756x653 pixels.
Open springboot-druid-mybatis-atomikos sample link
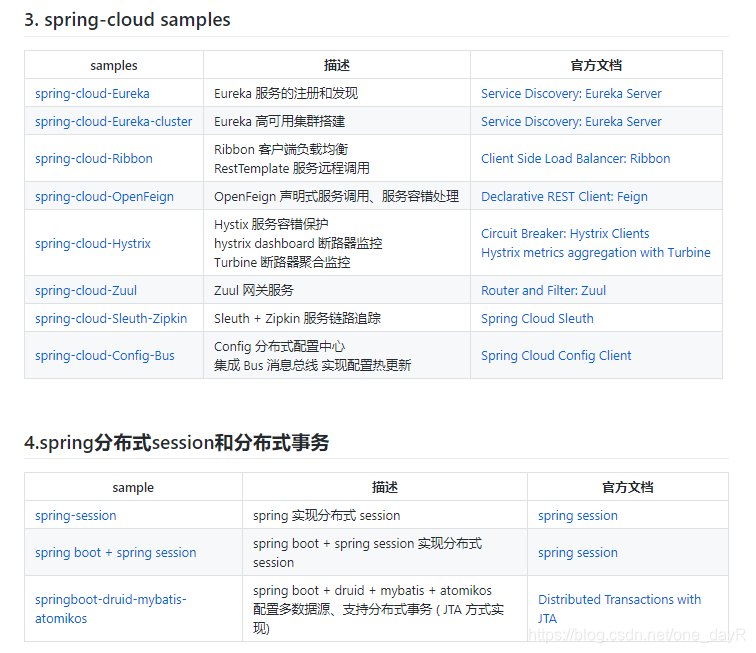[110, 609]
